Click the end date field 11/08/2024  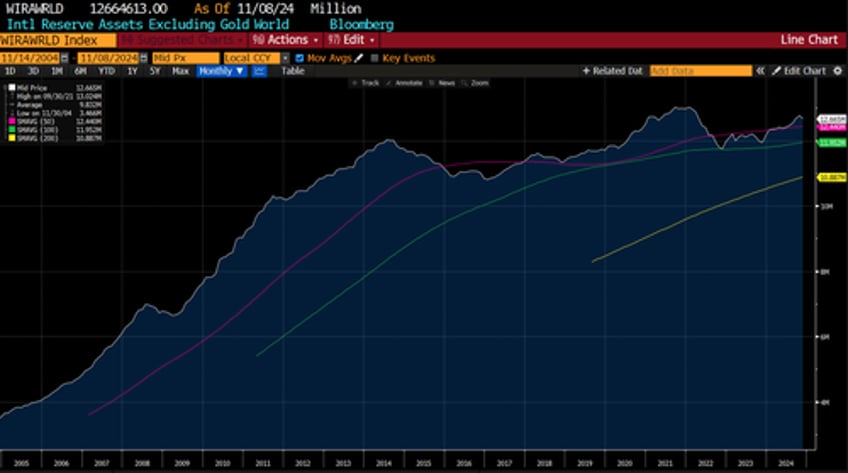click(108, 58)
